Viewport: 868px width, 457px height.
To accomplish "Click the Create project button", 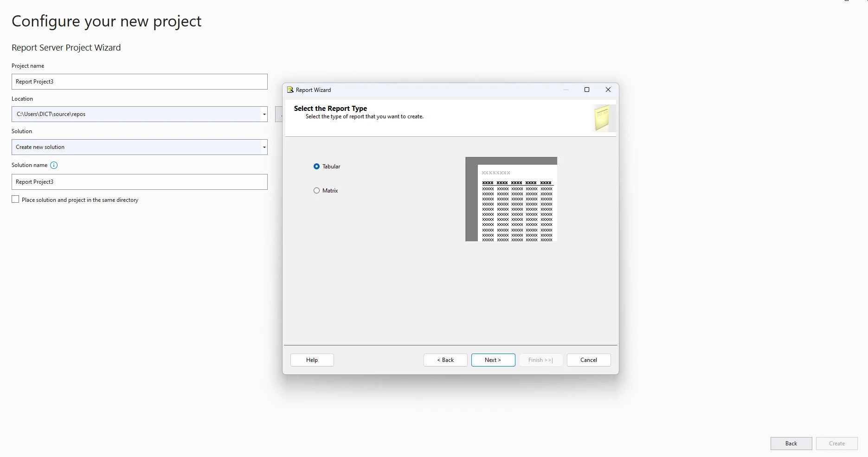I will (x=836, y=444).
